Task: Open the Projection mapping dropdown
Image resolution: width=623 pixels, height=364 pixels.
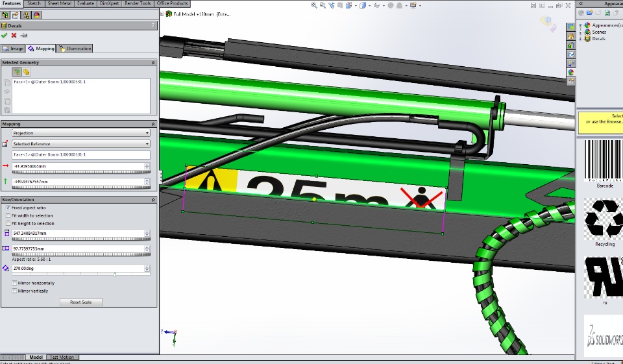Action: 81,133
